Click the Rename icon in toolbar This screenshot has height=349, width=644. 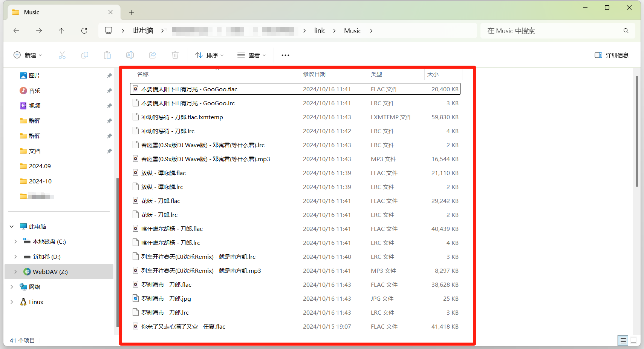pyautogui.click(x=130, y=55)
